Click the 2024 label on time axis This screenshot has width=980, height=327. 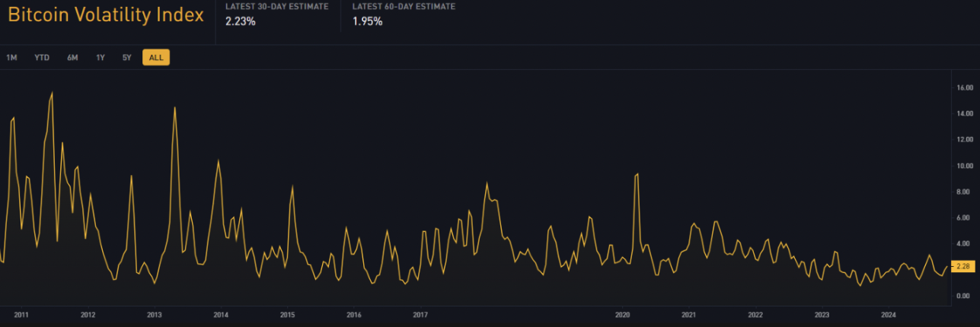[888, 315]
